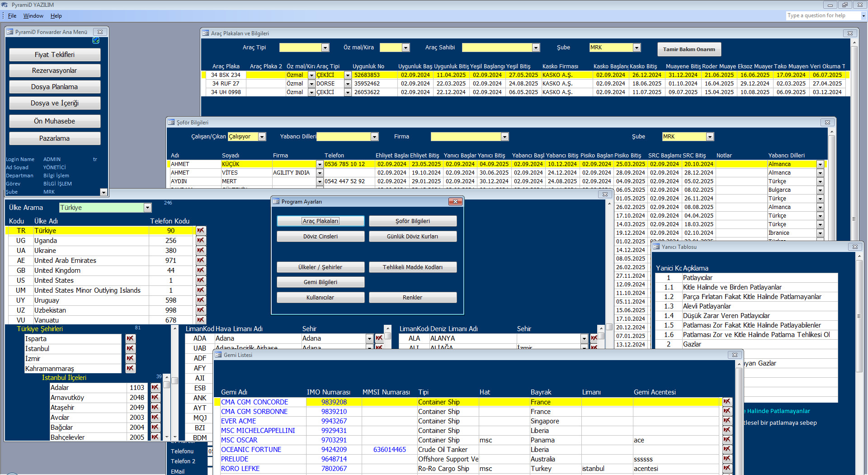Open Şube dropdown in Şoför Bilgileri window

[710, 137]
